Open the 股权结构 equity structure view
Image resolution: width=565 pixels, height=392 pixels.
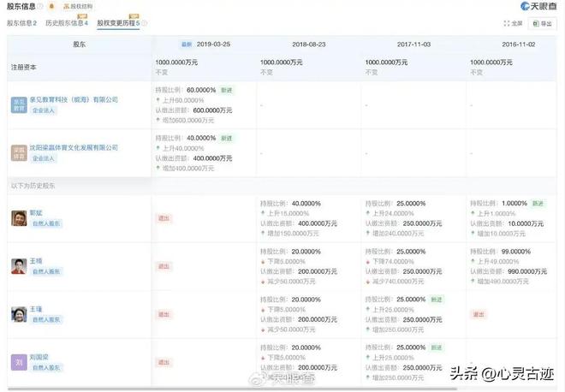[x=78, y=7]
